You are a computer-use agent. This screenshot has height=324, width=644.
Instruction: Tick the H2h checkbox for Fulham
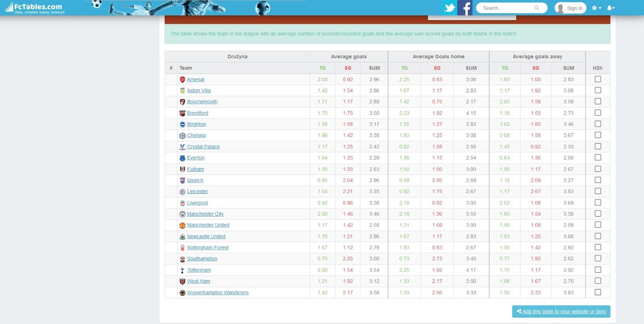coord(598,169)
